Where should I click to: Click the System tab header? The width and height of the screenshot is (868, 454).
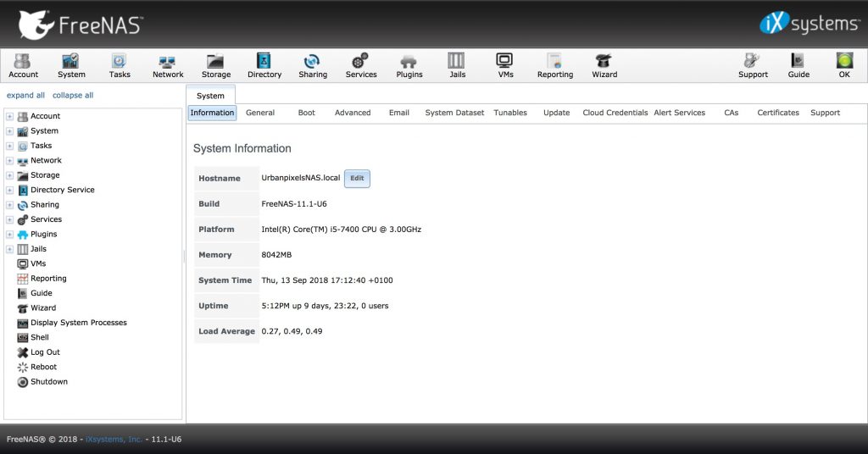[x=211, y=96]
